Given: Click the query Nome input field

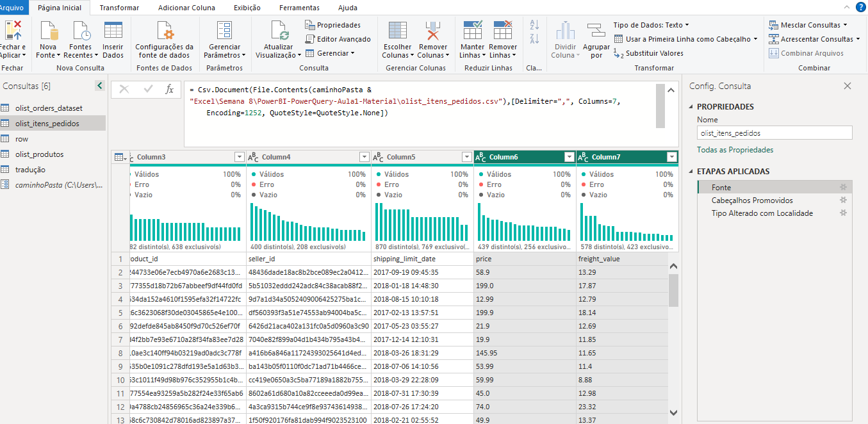Looking at the screenshot, I should click(x=774, y=133).
